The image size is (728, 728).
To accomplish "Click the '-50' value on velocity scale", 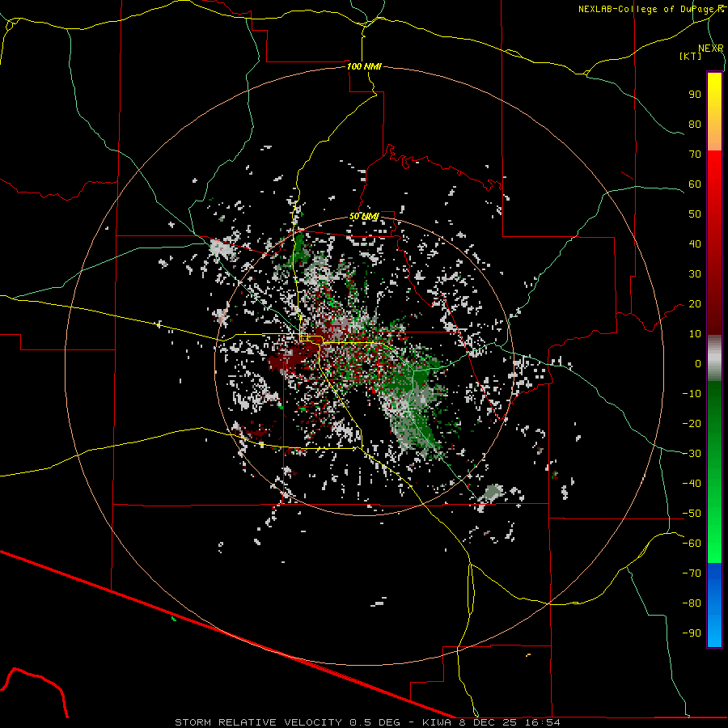I will pyautogui.click(x=692, y=514).
